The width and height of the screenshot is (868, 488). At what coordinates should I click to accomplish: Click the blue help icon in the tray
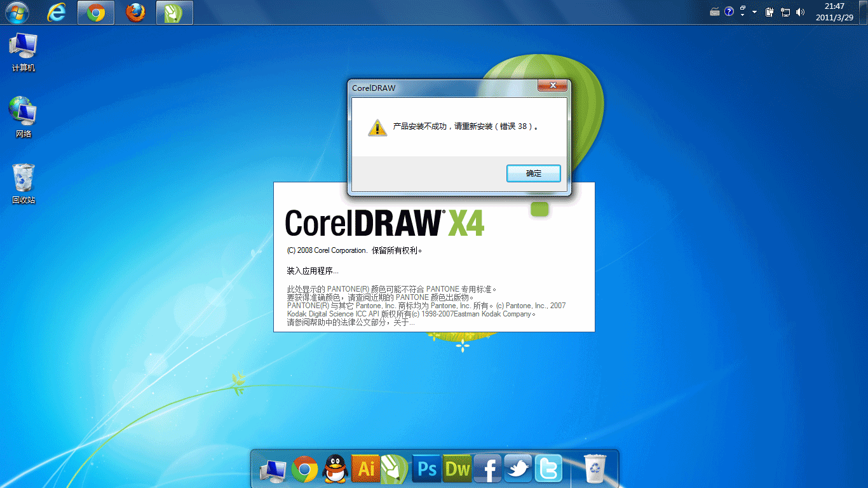pyautogui.click(x=729, y=11)
